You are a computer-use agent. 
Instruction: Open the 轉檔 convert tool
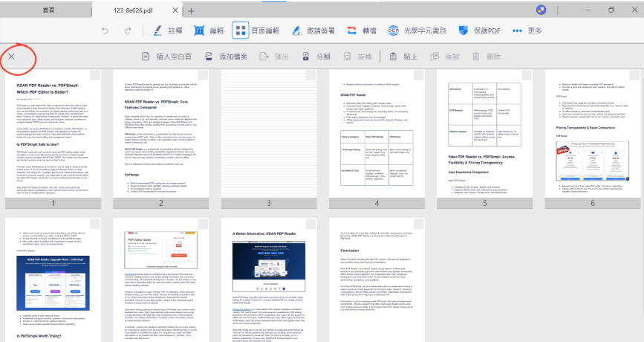click(x=362, y=30)
